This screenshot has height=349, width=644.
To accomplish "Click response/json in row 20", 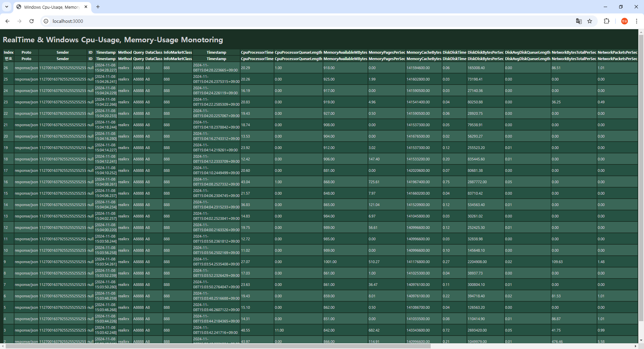I will tap(26, 136).
